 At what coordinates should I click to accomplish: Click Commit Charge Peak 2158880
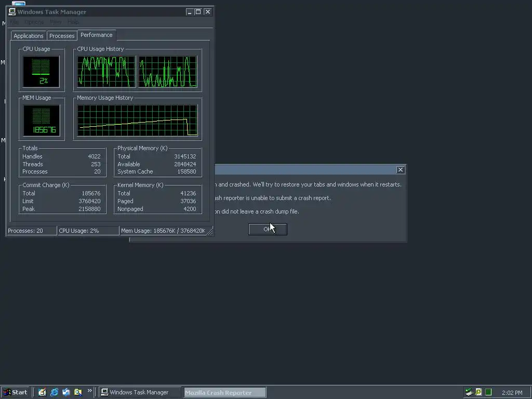[89, 209]
